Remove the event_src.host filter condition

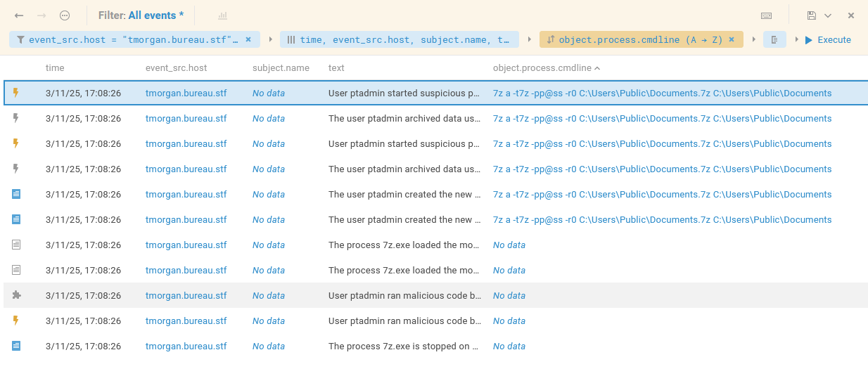coord(248,39)
